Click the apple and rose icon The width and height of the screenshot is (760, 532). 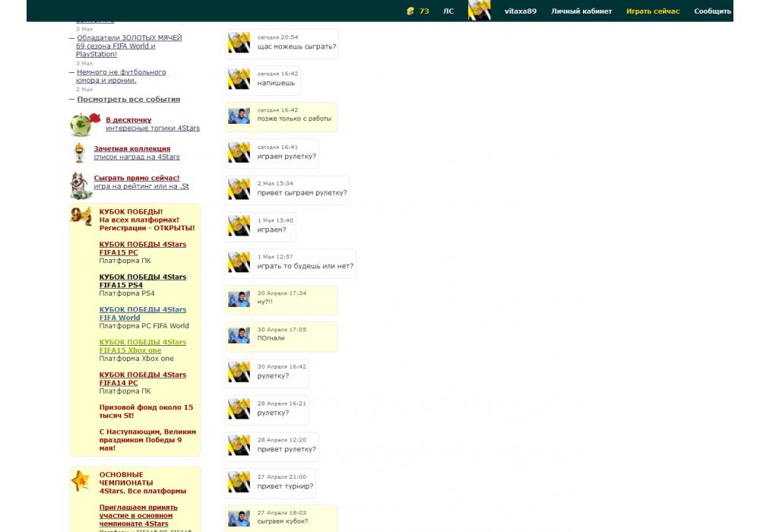[84, 123]
